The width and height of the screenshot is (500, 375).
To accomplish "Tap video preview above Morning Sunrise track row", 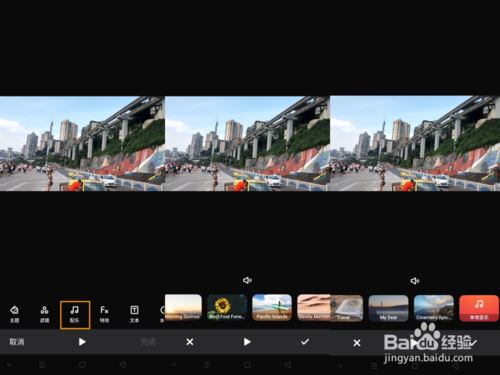I will click(x=247, y=144).
